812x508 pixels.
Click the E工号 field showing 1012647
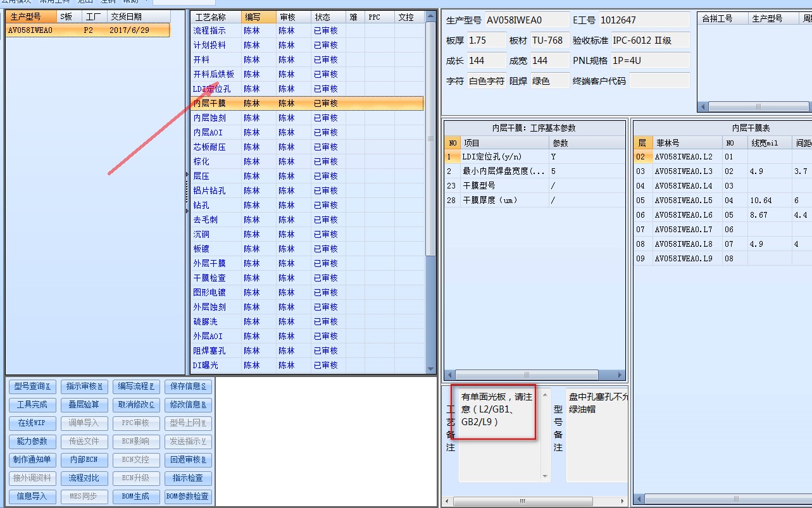tap(644, 20)
